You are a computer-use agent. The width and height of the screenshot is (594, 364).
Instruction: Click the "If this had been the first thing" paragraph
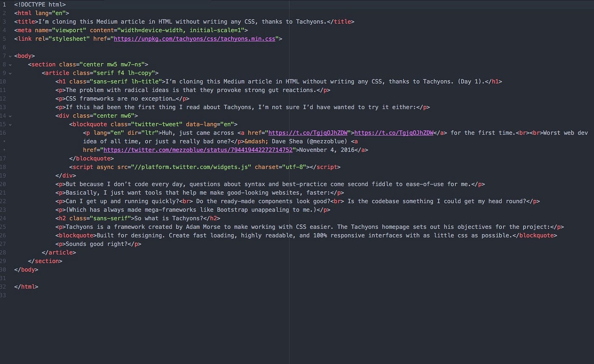[x=242, y=107]
